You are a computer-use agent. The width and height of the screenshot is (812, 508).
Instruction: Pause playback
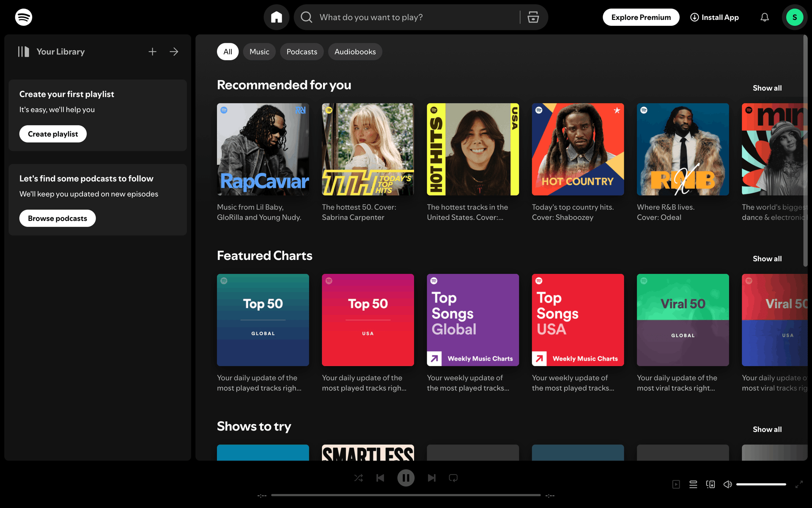click(406, 478)
